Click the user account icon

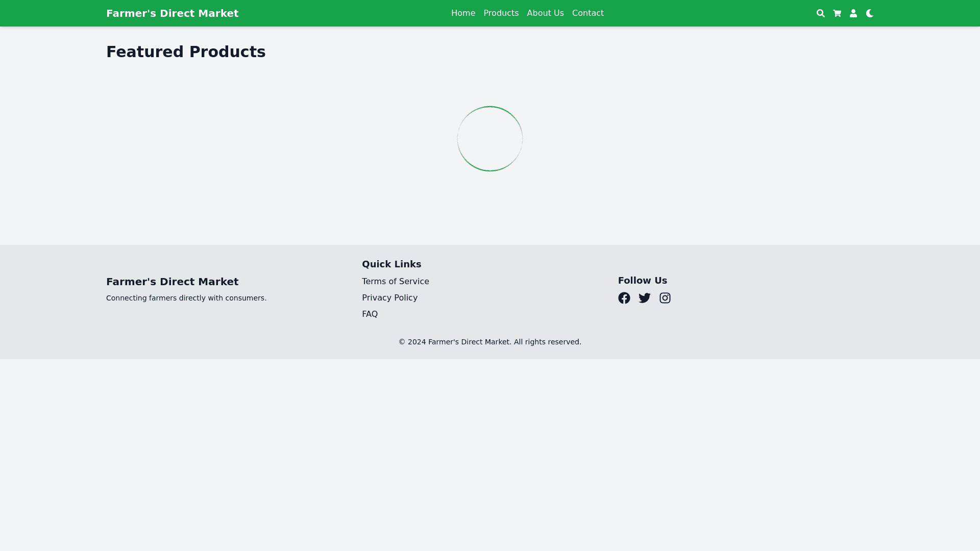point(853,13)
